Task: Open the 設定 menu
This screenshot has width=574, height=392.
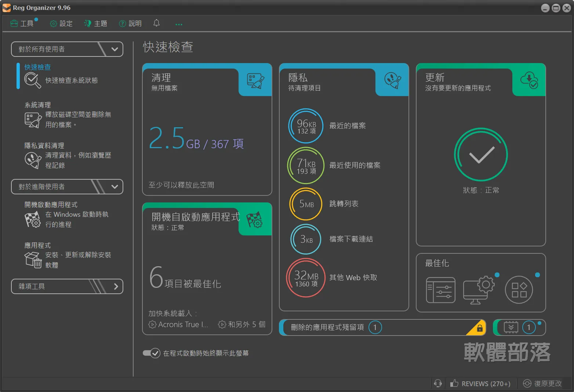Action: click(x=61, y=23)
